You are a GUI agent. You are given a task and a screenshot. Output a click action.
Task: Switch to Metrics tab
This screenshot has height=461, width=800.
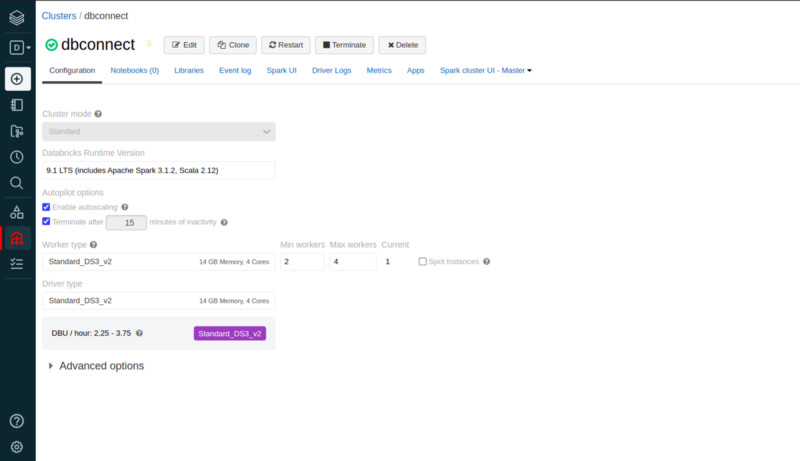[x=379, y=70]
